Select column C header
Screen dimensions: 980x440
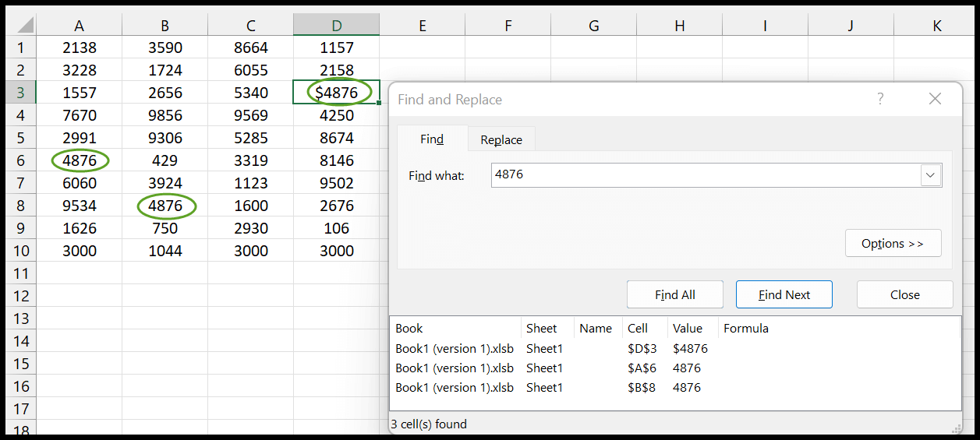pos(251,26)
